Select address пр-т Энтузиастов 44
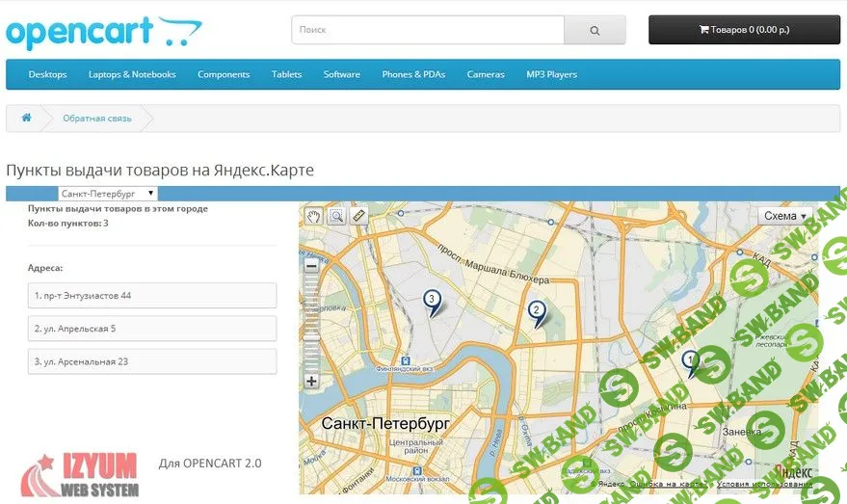 (x=152, y=295)
